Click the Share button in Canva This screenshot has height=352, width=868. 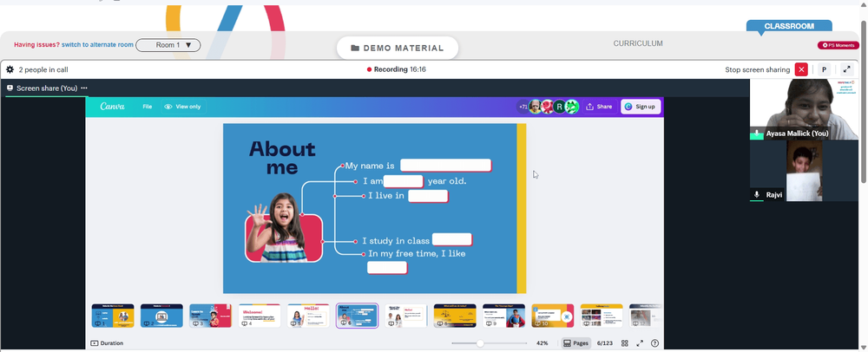[599, 107]
